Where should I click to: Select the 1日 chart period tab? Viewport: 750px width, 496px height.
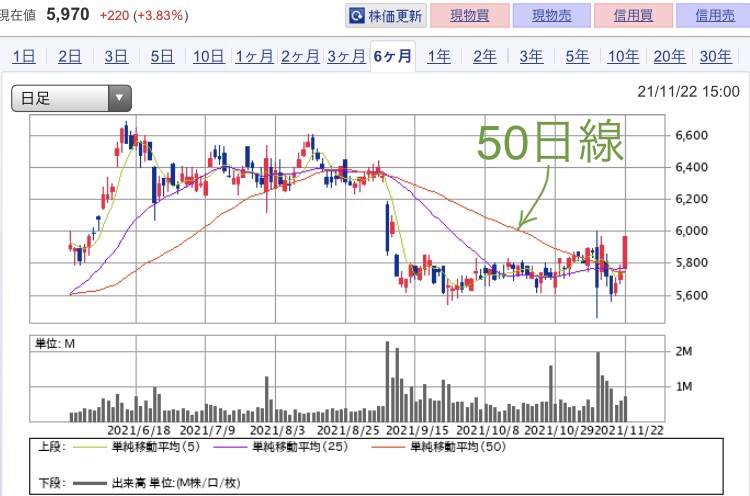(24, 56)
